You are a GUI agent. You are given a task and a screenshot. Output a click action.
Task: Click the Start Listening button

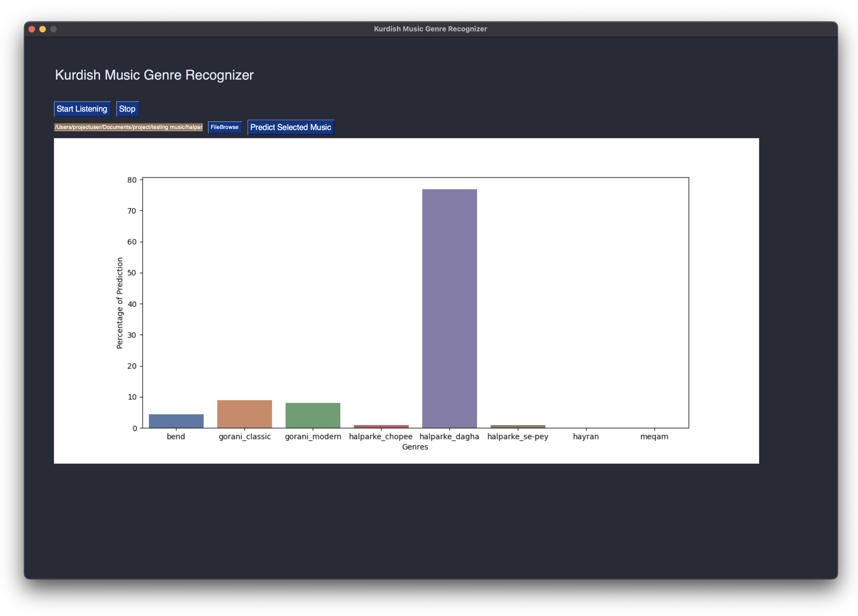pyautogui.click(x=82, y=109)
